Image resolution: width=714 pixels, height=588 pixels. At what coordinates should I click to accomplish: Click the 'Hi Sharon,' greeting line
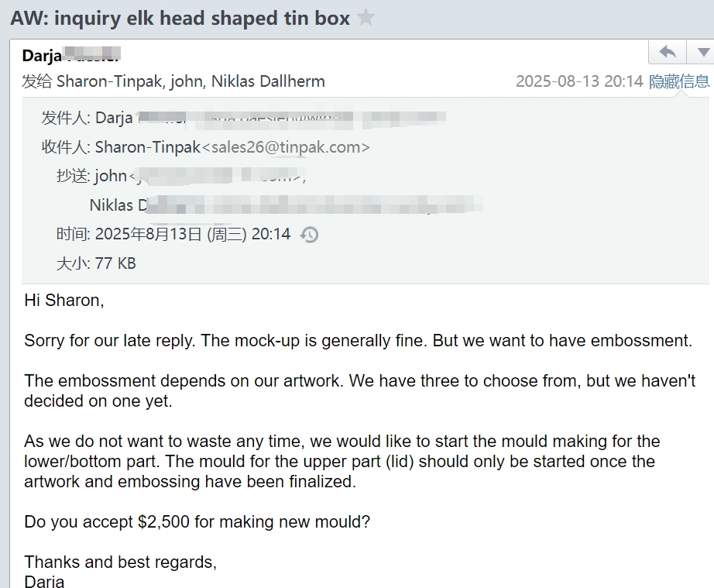64,301
